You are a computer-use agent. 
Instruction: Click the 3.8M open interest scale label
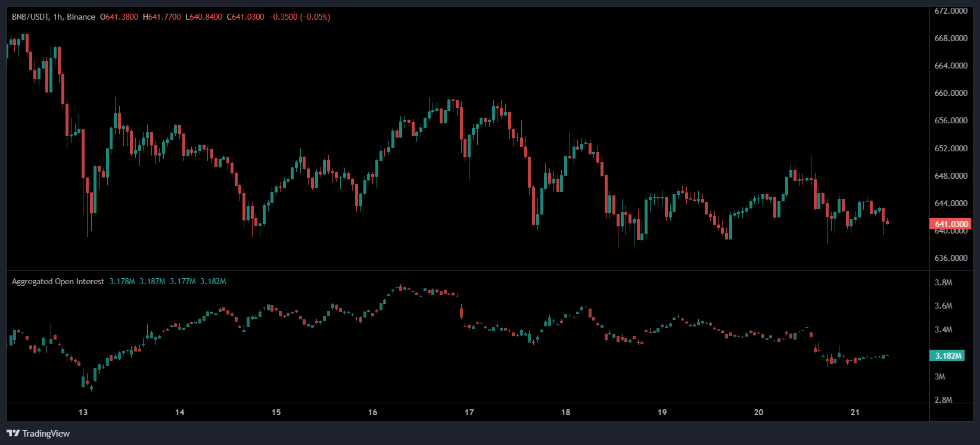943,282
